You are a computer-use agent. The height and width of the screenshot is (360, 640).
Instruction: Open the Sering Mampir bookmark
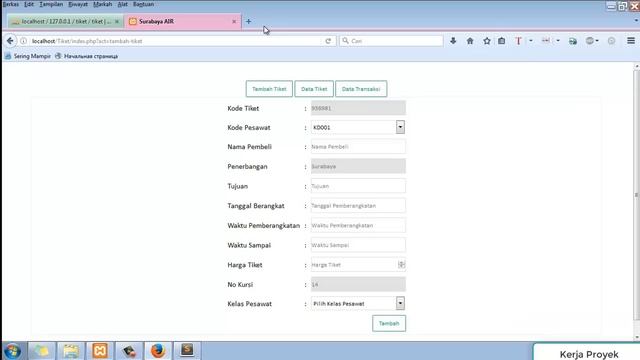[28, 56]
